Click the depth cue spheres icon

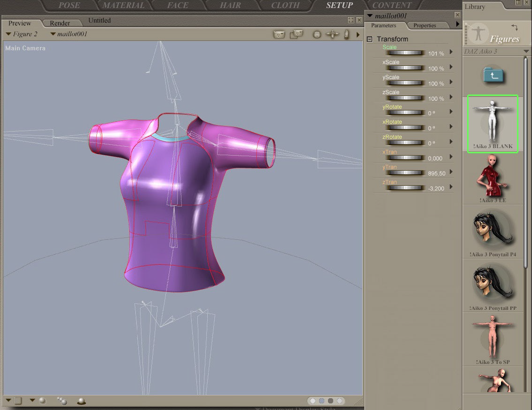click(62, 401)
